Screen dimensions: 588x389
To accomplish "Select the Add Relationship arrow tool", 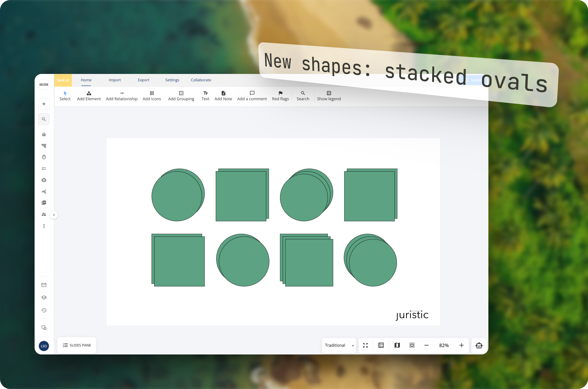I will pyautogui.click(x=121, y=96).
